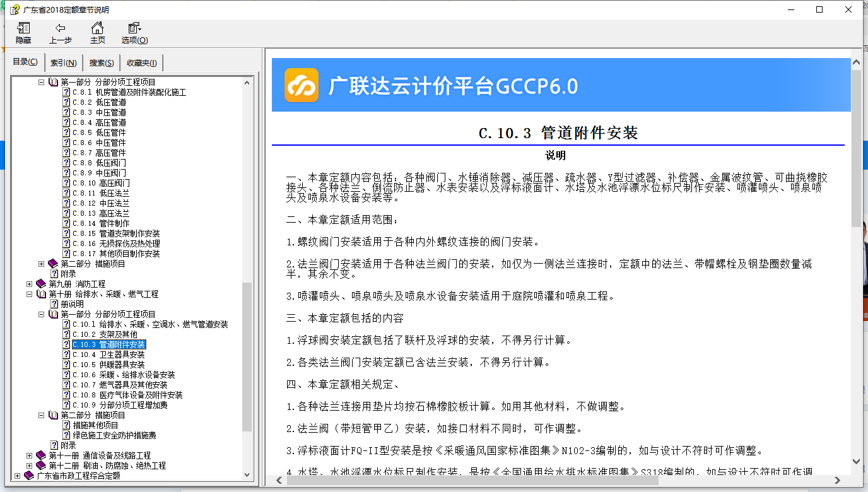The height and width of the screenshot is (492, 868).
Task: Expand the 第十一册 通信设备及线路工程 node
Action: pyautogui.click(x=30, y=455)
